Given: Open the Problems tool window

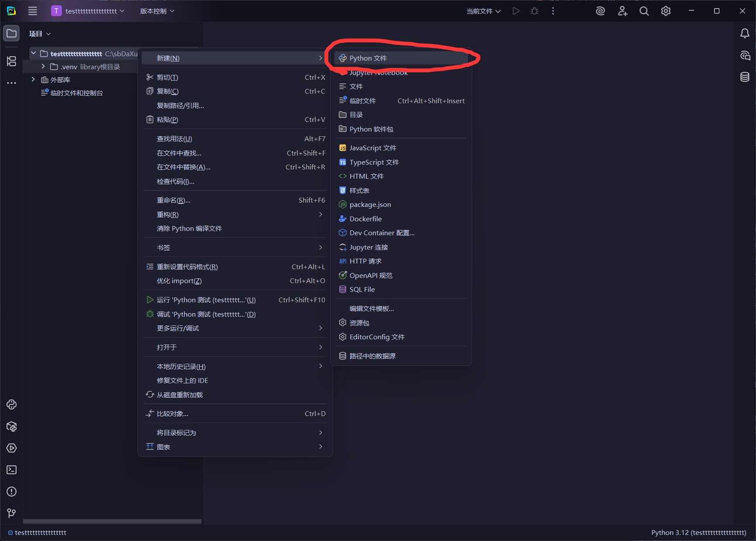Looking at the screenshot, I should pyautogui.click(x=11, y=491).
